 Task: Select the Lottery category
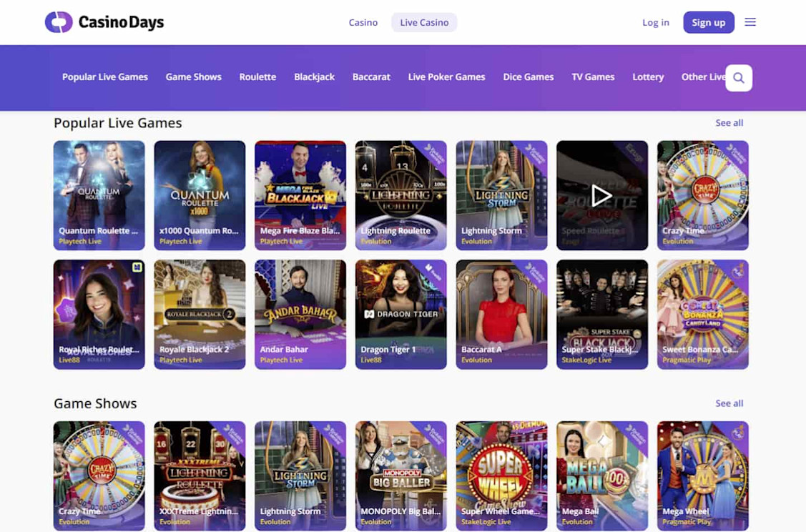point(648,77)
